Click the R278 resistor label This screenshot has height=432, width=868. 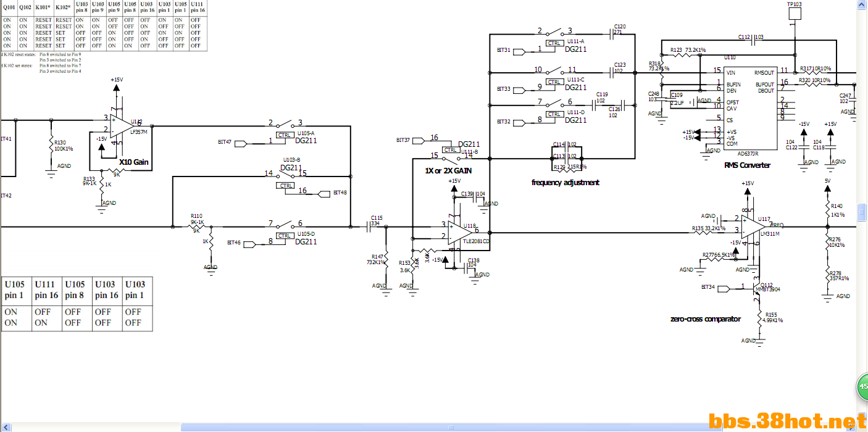[835, 272]
